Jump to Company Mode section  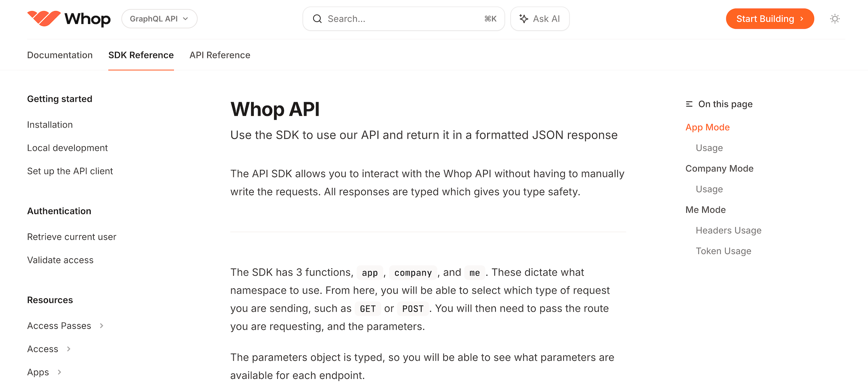[x=719, y=168]
